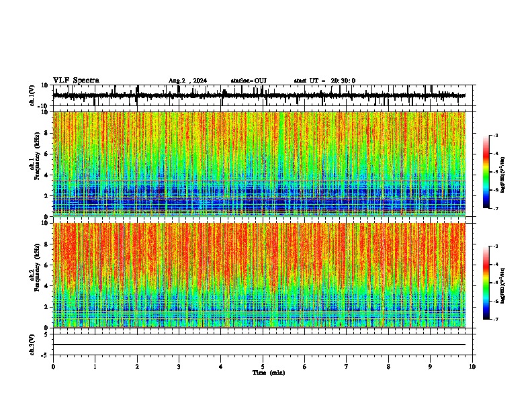532x411 pixels.
Task: Click the 'ch.1(V)' waveform axis label
Action: (x=32, y=95)
